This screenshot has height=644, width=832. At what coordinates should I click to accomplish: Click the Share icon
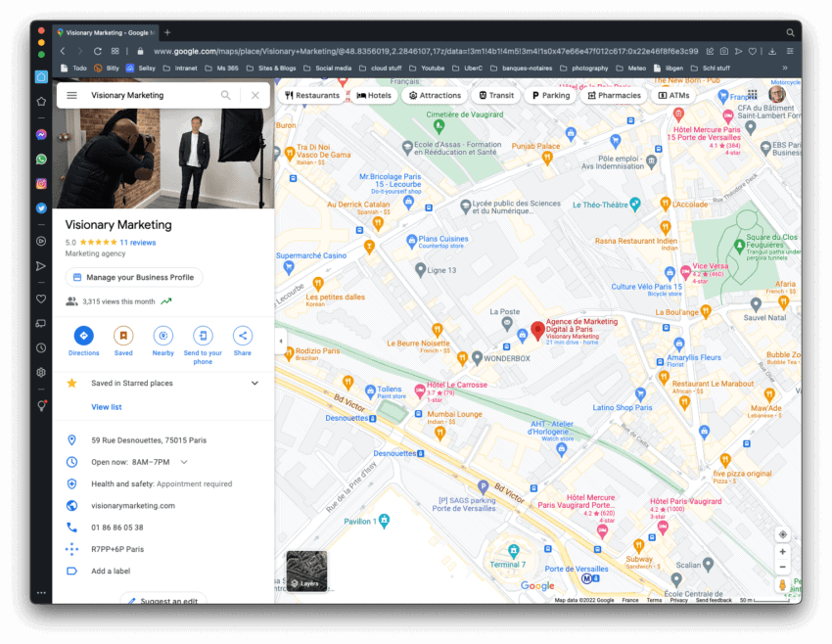[x=243, y=336]
